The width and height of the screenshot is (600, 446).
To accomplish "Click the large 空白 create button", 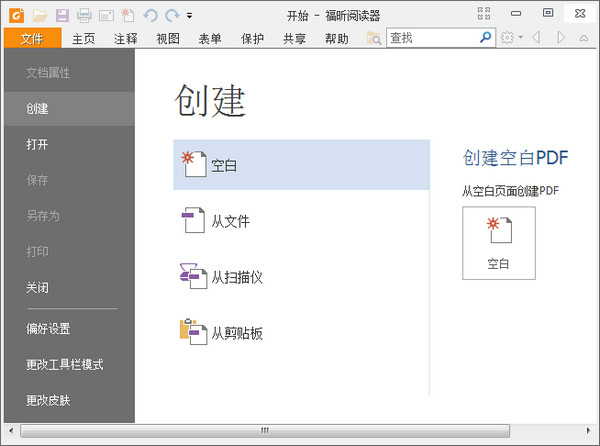I will (x=498, y=243).
